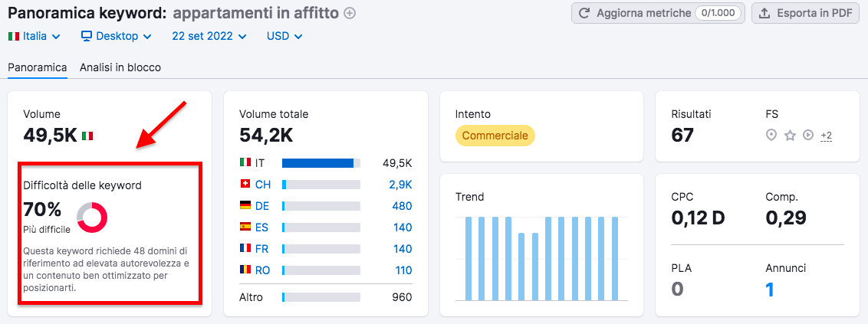The width and height of the screenshot is (868, 324).
Task: Click the Germany flag icon in volume list
Action: [245, 206]
